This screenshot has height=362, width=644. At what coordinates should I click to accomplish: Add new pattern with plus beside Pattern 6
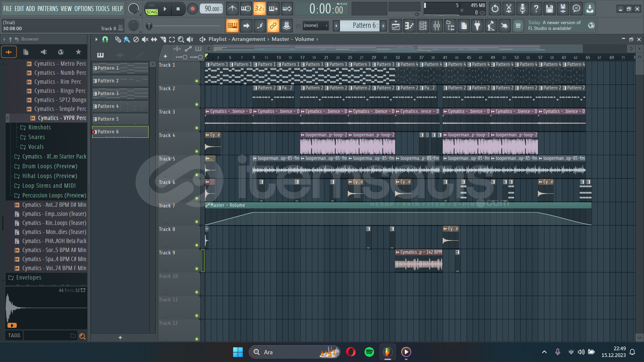(x=383, y=26)
